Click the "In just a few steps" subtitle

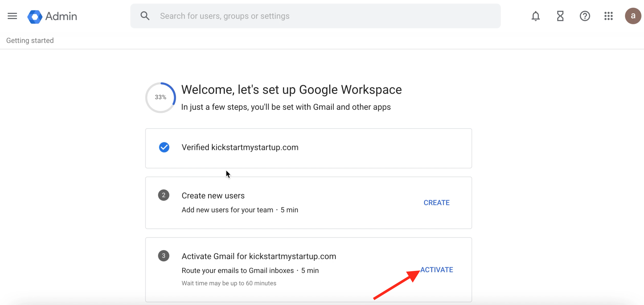286,107
